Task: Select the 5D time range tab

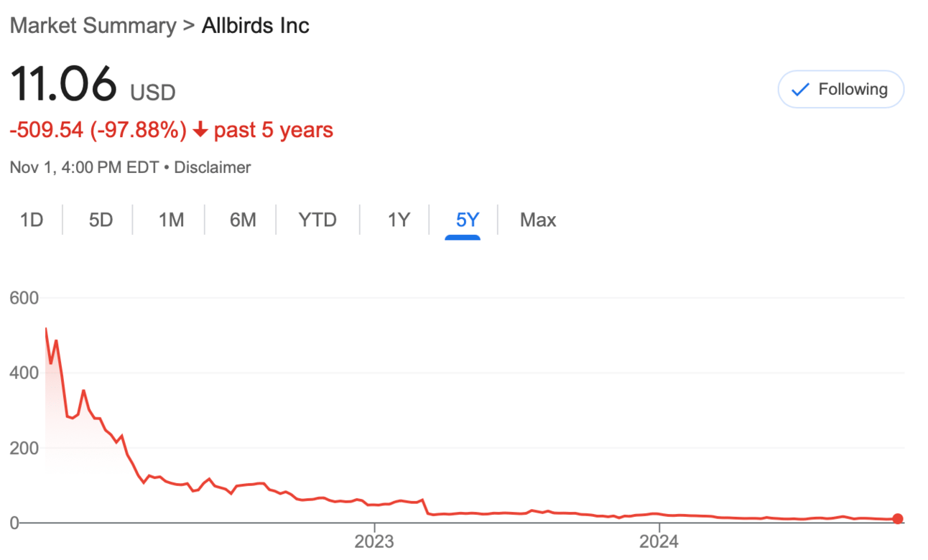Action: [101, 220]
